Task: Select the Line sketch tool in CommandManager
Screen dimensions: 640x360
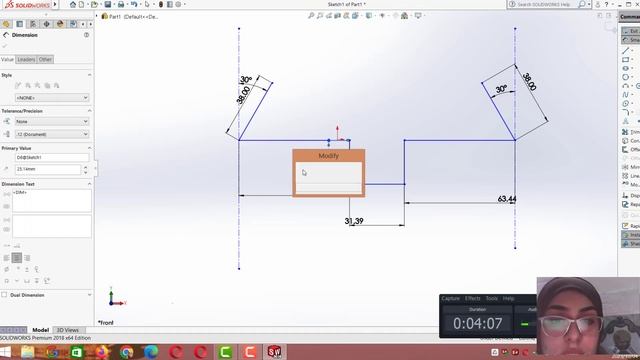Action: pos(626,51)
